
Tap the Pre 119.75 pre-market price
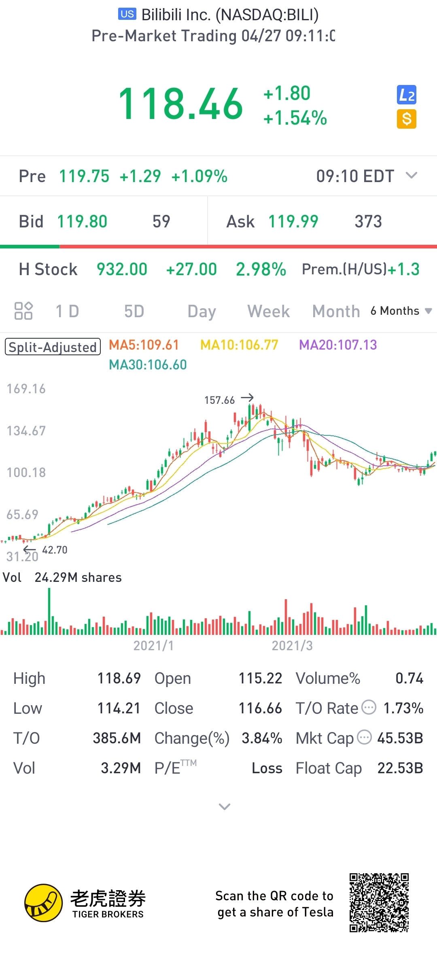(x=84, y=176)
